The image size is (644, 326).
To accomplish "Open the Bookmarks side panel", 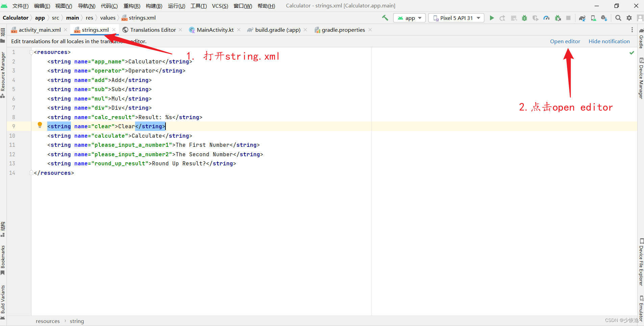I will tap(3, 260).
